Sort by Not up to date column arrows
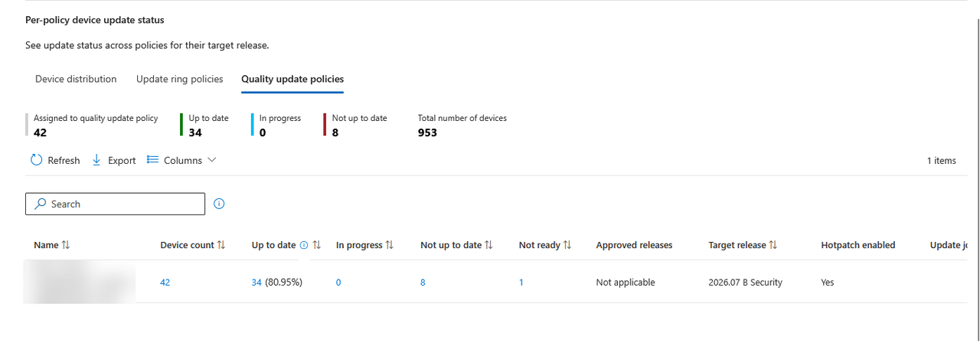The image size is (980, 353). tap(488, 245)
